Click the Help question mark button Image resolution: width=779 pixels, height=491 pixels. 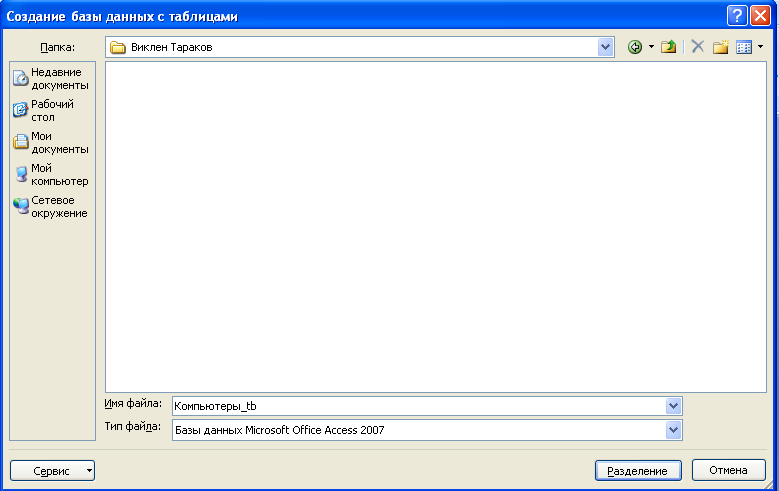(737, 16)
